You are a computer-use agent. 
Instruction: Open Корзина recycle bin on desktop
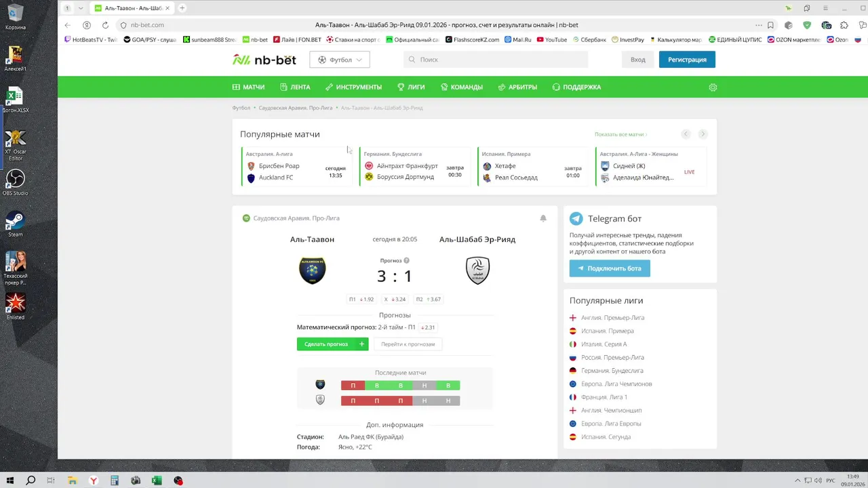pyautogui.click(x=15, y=17)
